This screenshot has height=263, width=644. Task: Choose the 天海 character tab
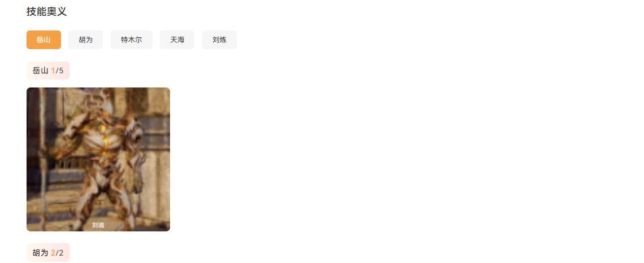click(177, 40)
